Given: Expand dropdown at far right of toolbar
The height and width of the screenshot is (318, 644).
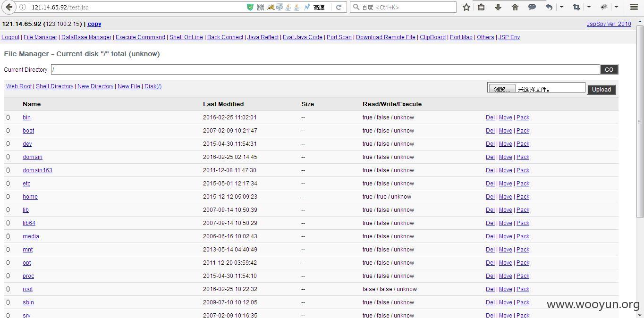Looking at the screenshot, I should (616, 7).
